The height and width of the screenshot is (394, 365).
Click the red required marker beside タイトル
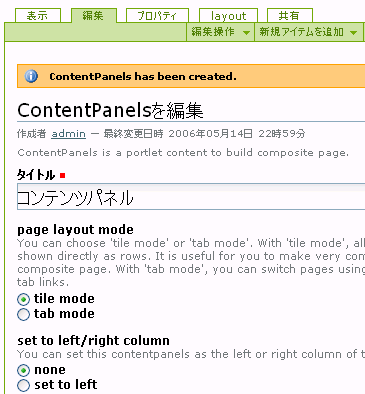coord(62,175)
